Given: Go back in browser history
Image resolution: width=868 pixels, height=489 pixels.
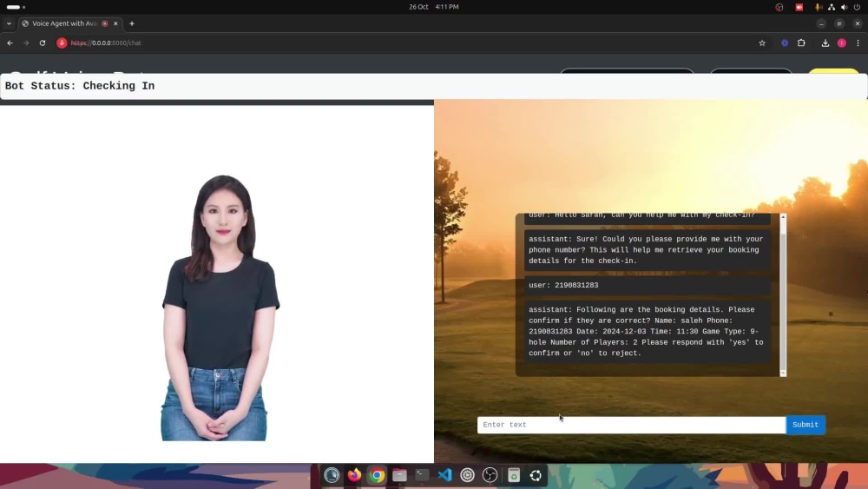Looking at the screenshot, I should tap(10, 43).
